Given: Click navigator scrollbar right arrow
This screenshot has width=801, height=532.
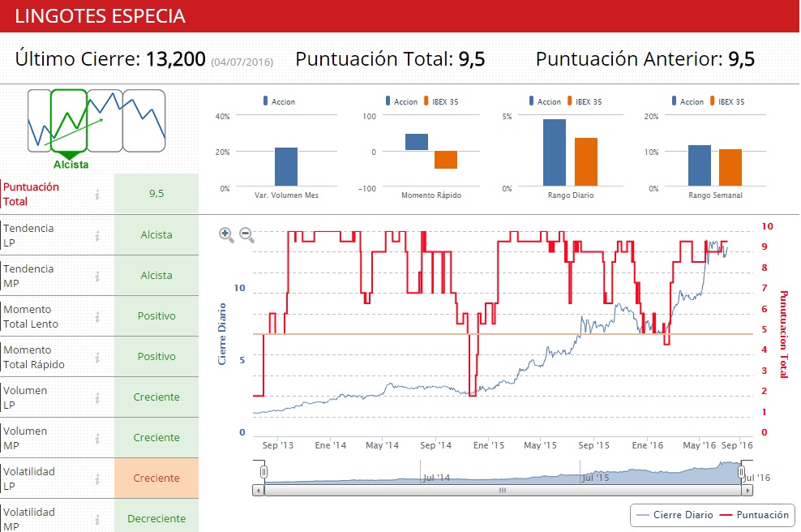Looking at the screenshot, I should click(747, 491).
